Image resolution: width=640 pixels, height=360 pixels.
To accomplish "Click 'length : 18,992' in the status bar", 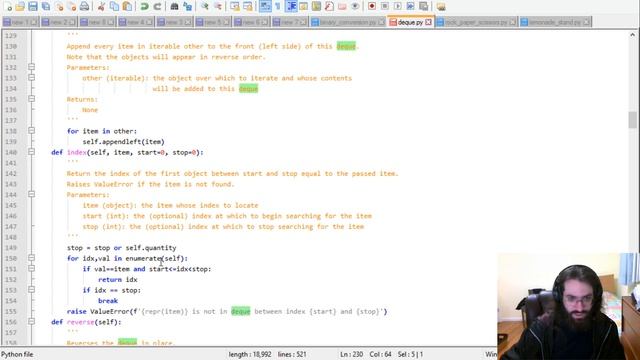I will (250, 354).
